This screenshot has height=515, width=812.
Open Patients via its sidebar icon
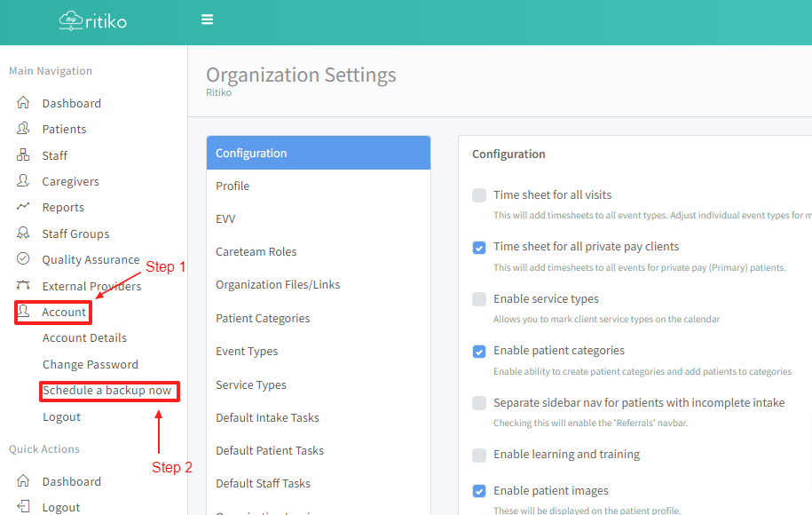(24, 129)
